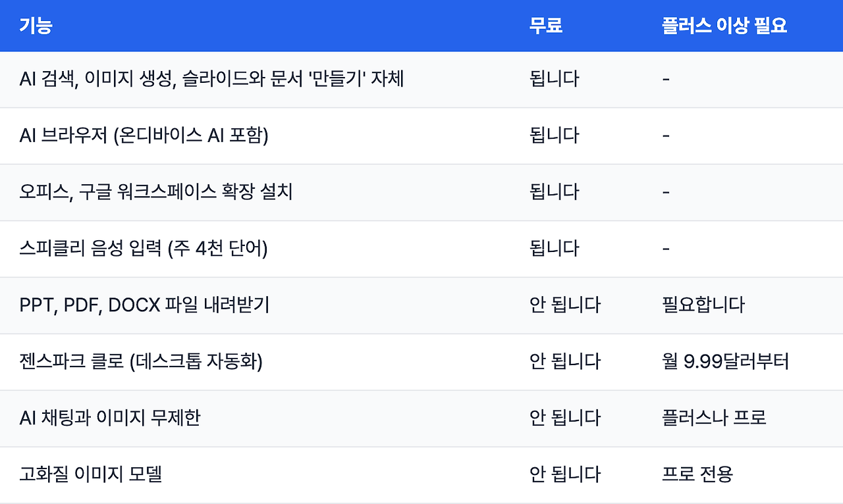
Task: Click '안 됩니다' in the PPT, PDF row
Action: [x=565, y=305]
